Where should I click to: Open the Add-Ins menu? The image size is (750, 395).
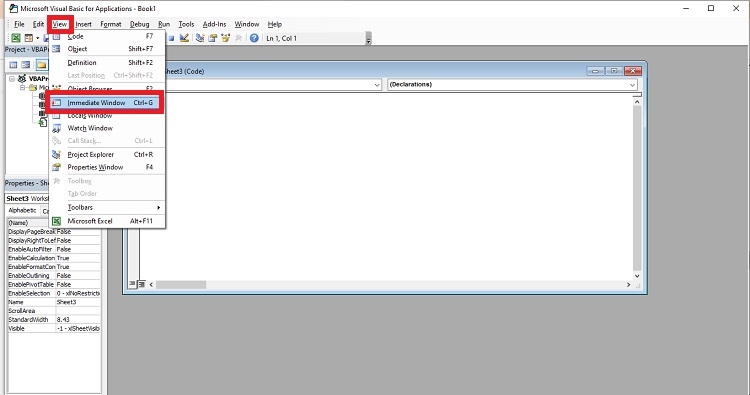tap(214, 24)
